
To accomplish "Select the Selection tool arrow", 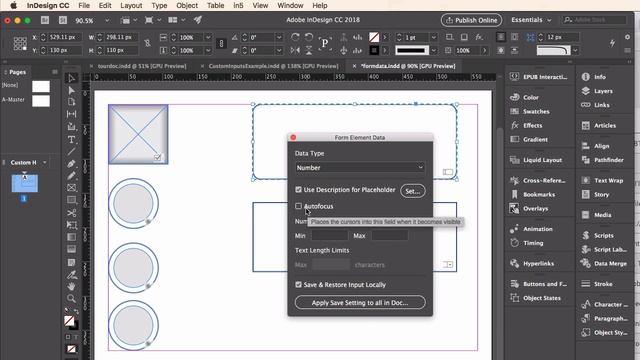I will [71, 78].
